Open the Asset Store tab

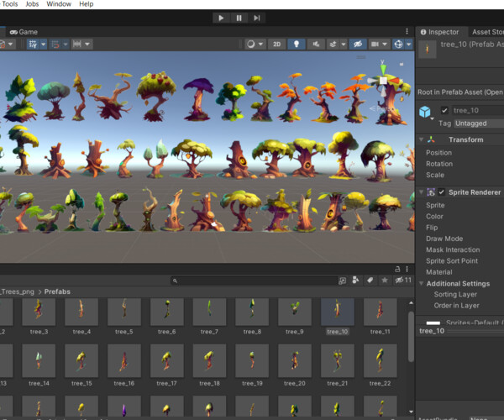[x=487, y=32]
